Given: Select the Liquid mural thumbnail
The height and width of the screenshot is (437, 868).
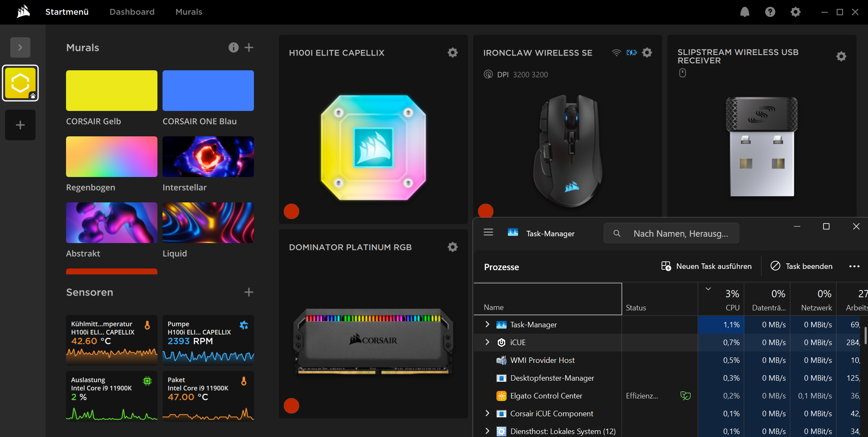Looking at the screenshot, I should coord(208,223).
